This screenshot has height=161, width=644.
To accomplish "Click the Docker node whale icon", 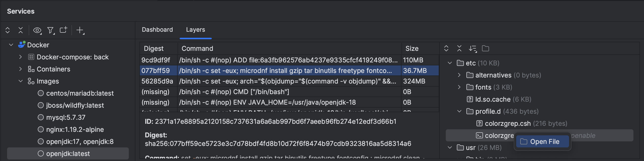I will coord(21,45).
